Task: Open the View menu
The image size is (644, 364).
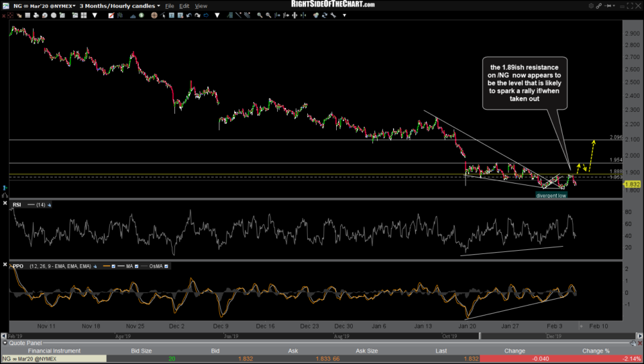Action: coord(201,5)
